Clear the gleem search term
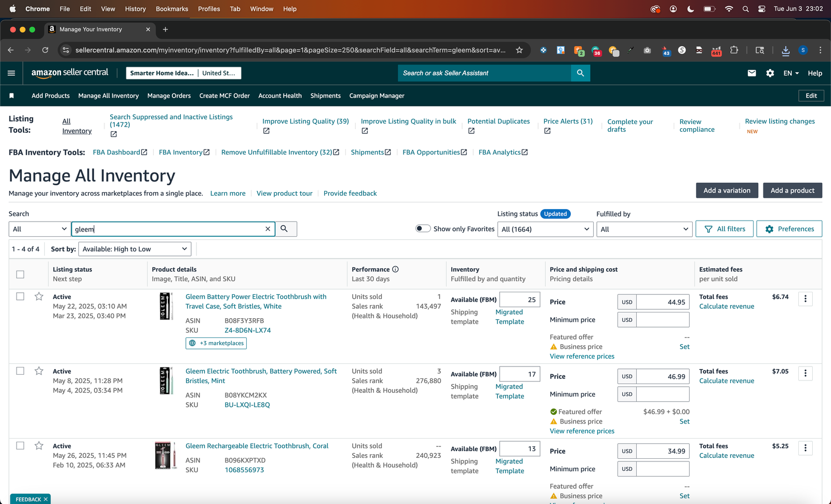Image resolution: width=831 pixels, height=504 pixels. (x=267, y=229)
